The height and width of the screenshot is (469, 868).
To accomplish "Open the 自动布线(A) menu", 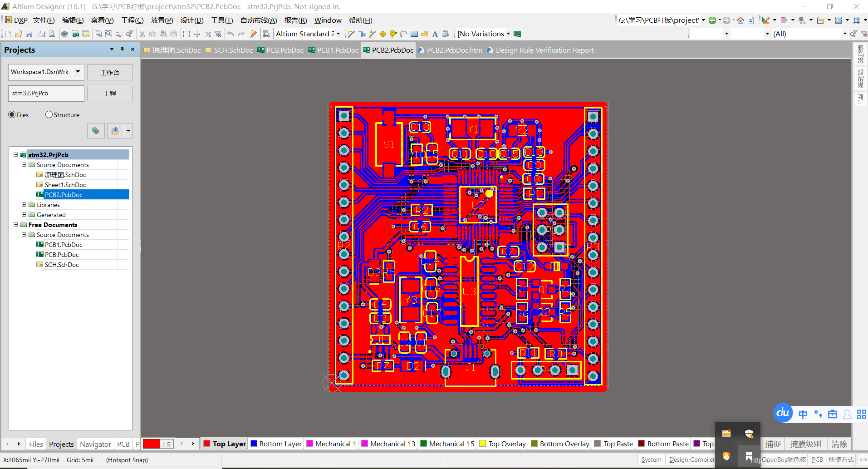I will 259,20.
